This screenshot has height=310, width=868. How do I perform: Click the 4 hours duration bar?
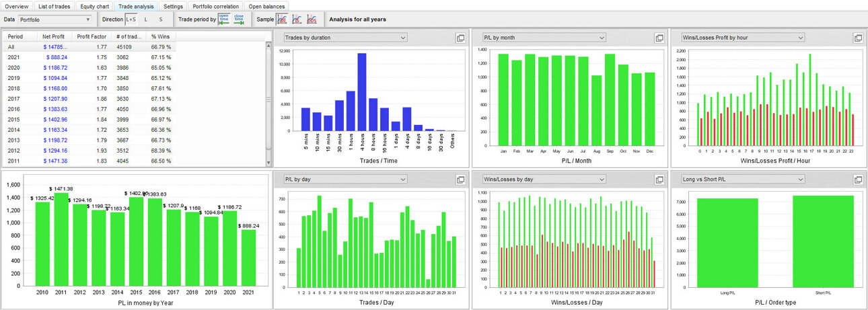point(362,92)
